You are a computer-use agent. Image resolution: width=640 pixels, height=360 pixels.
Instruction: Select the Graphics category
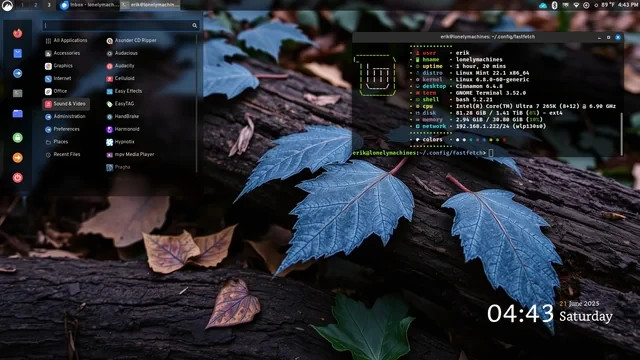pos(59,66)
